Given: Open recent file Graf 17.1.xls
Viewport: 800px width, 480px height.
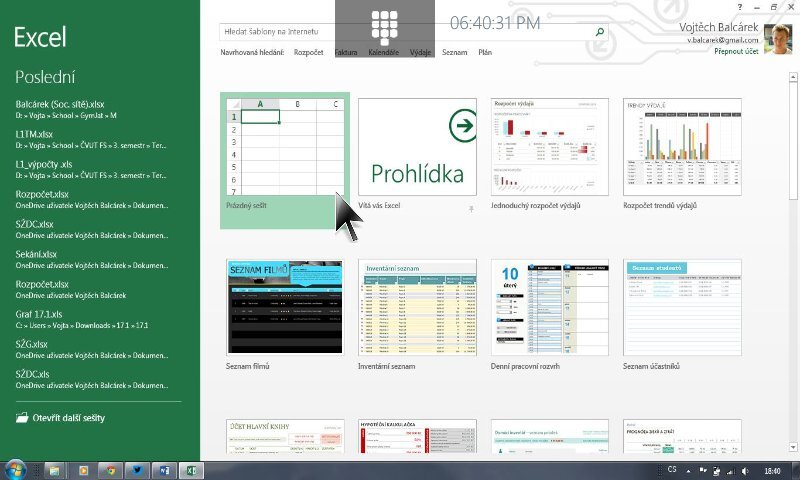Looking at the screenshot, I should (92, 319).
